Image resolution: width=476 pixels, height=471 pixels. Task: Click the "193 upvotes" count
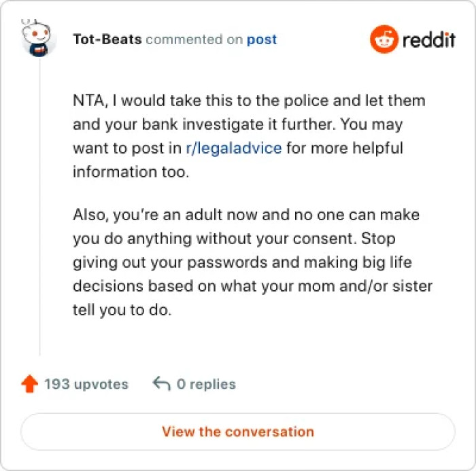coord(86,384)
